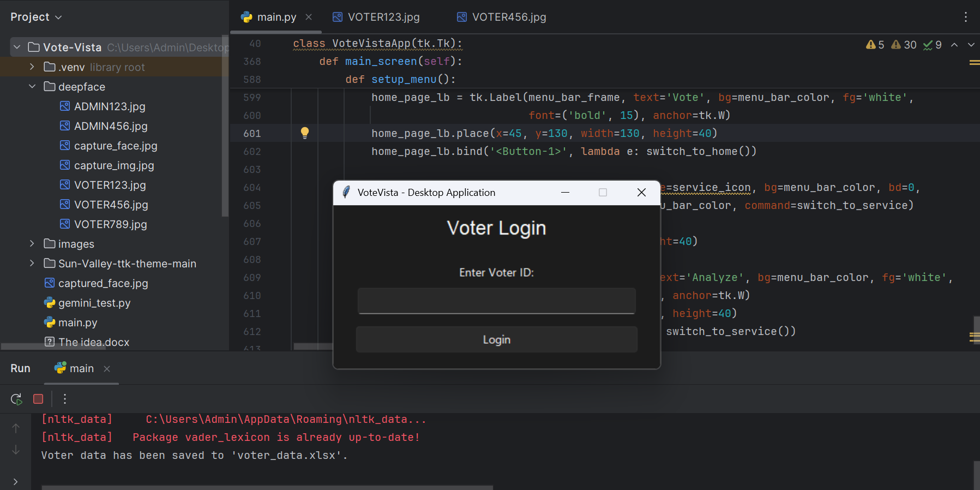Click the code line home_page_lb.bind
The width and height of the screenshot is (980, 490).
(x=564, y=151)
